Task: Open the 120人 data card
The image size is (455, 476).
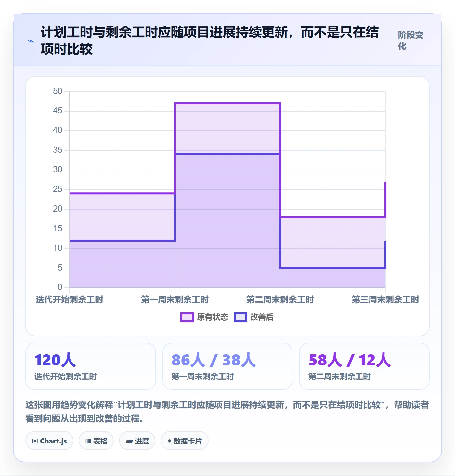Action: (91, 366)
